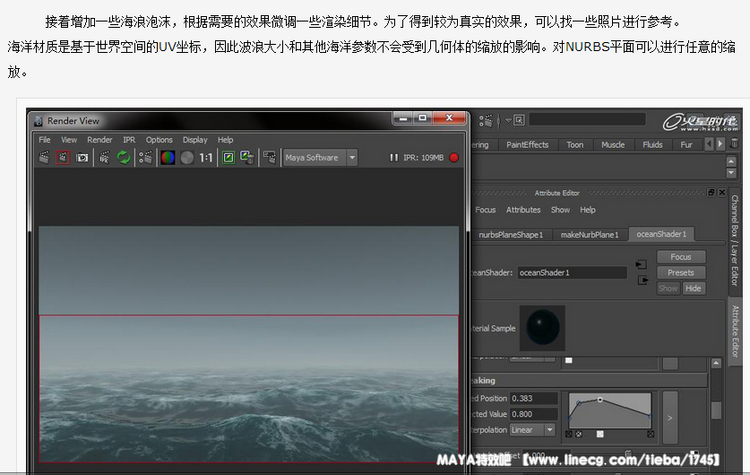This screenshot has width=750, height=475.
Task: Click the Hide button
Action: click(x=693, y=288)
